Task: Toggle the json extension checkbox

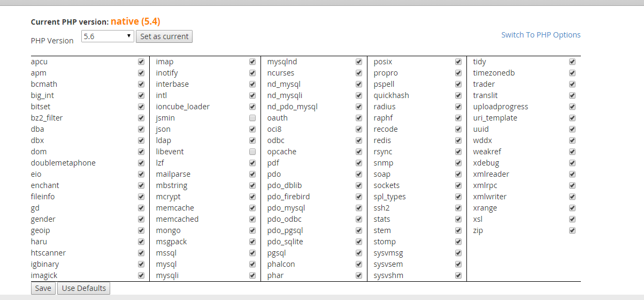Action: tap(252, 129)
